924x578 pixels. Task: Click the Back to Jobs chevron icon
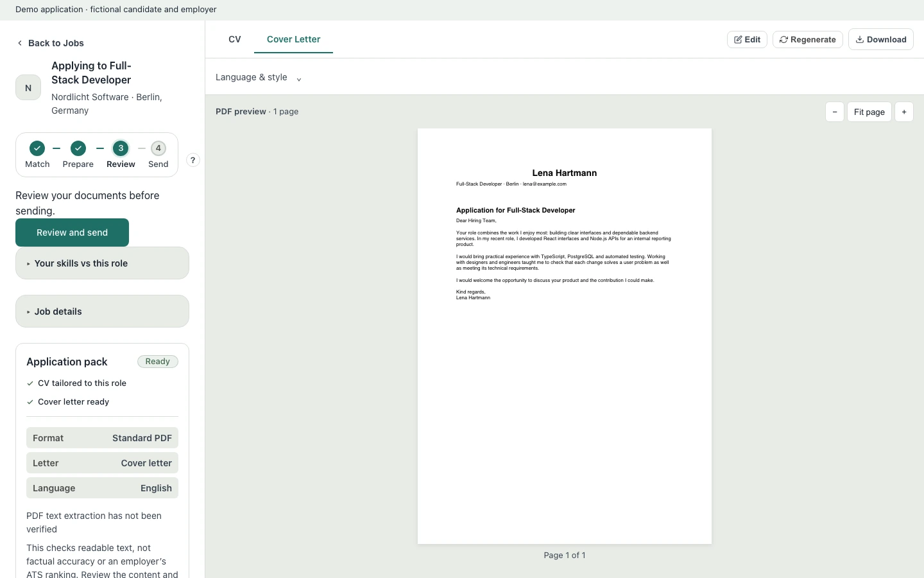click(x=20, y=43)
